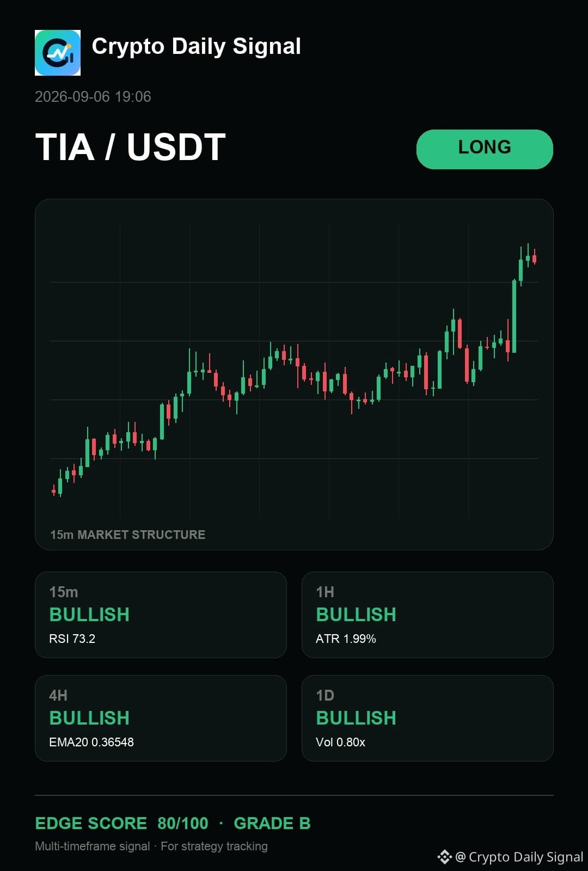
Task: Click the Crypto Daily Signal app logo
Action: click(x=58, y=53)
